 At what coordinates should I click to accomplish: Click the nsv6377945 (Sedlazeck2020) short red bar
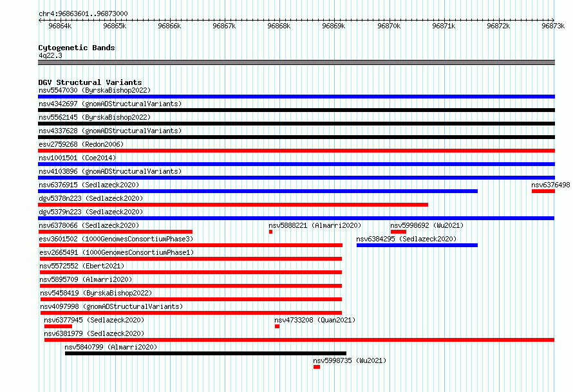pos(58,326)
